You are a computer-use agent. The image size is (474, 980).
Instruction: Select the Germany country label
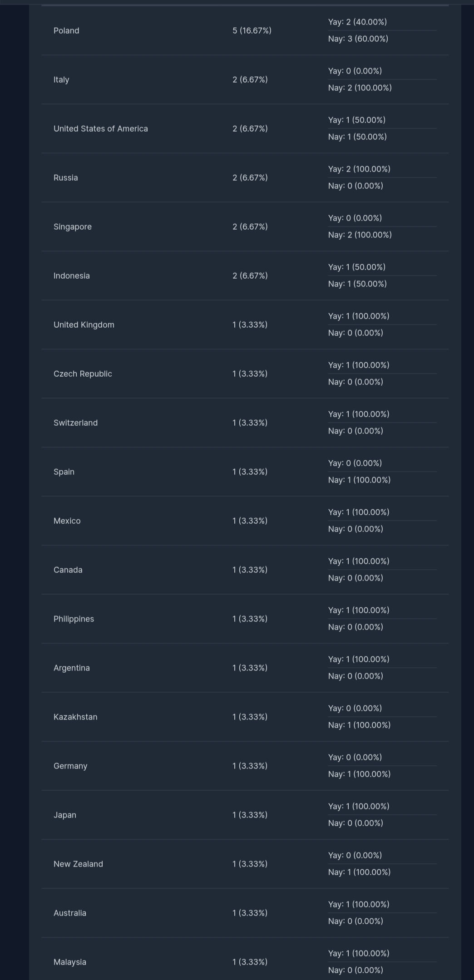(70, 766)
